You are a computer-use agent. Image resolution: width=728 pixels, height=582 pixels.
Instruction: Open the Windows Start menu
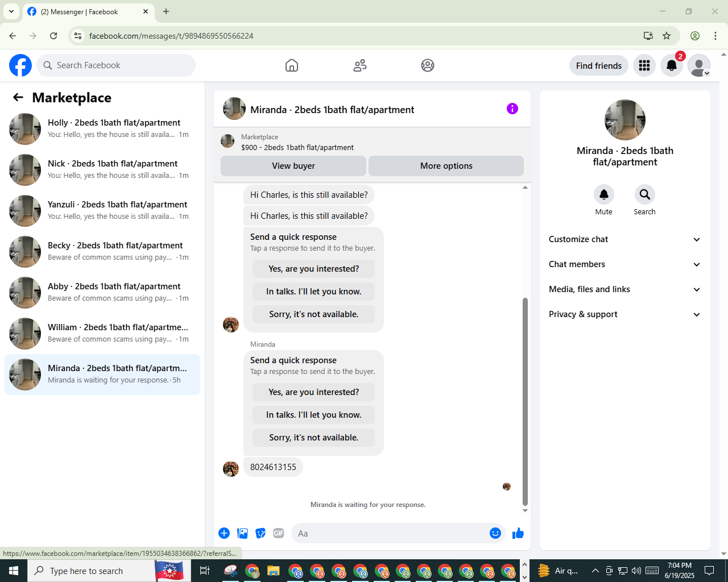point(14,571)
